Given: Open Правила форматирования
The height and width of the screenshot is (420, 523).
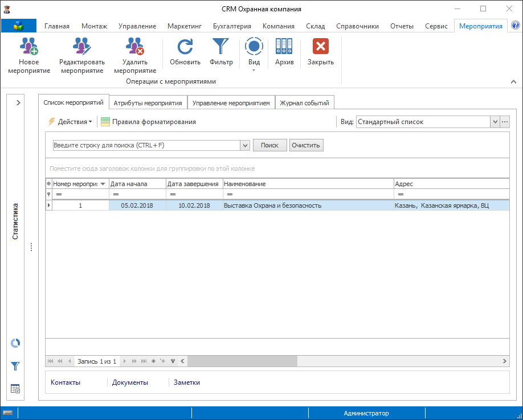Looking at the screenshot, I should 149,122.
